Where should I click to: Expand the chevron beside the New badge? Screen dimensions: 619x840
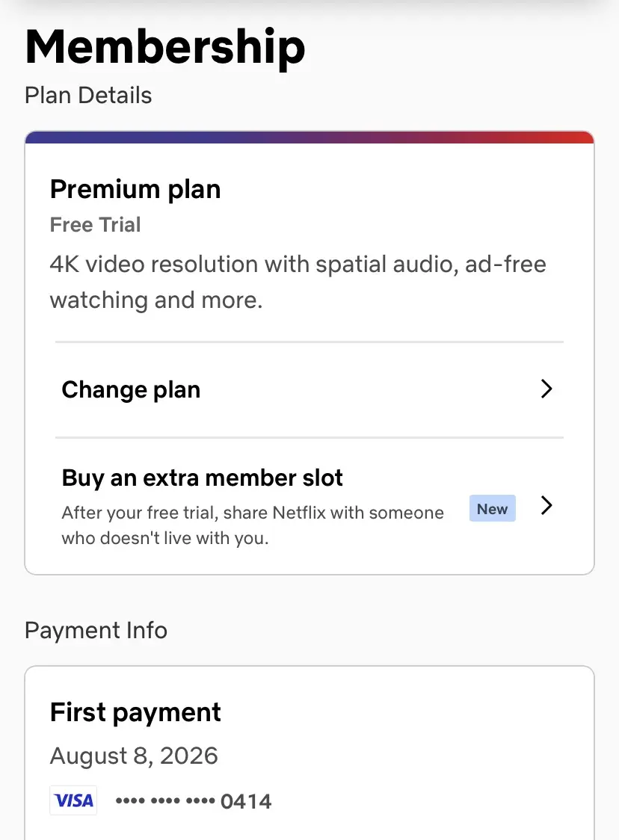(x=546, y=505)
